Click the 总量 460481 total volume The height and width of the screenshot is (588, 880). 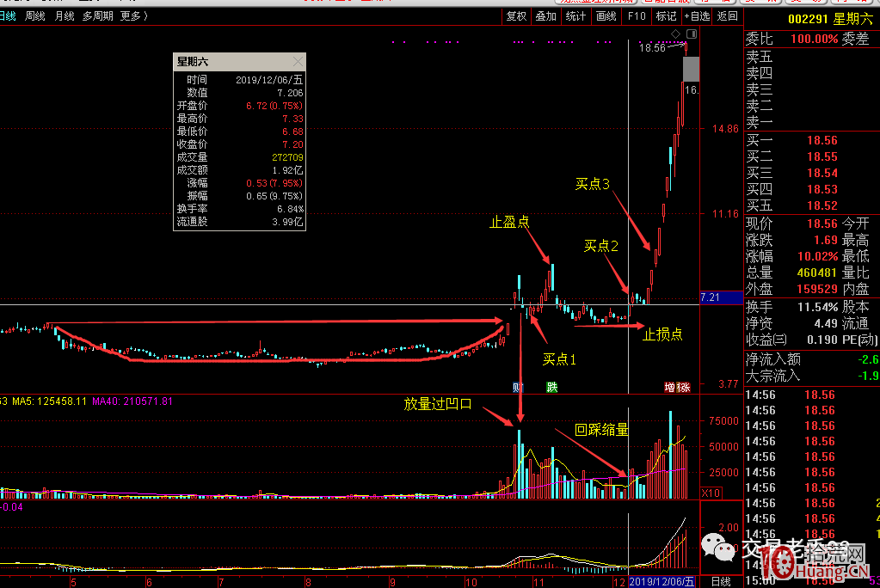816,273
